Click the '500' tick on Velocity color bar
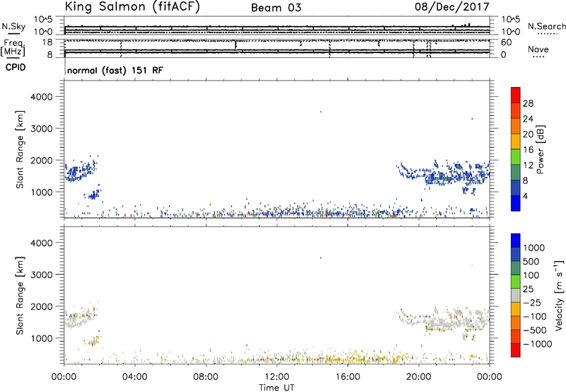566x392 pixels. [x=533, y=261]
